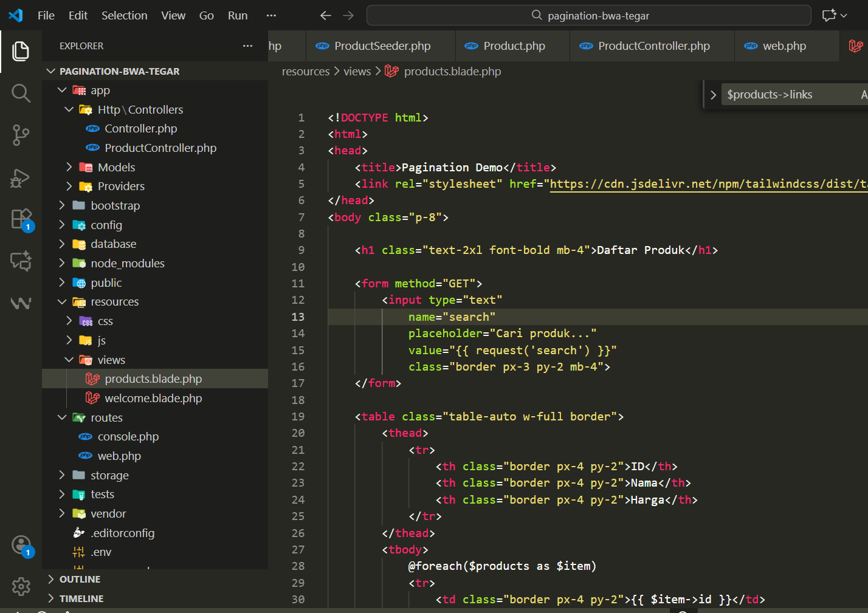Image resolution: width=868 pixels, height=613 pixels.
Task: Switch to the ProductController.php tab
Action: tap(653, 46)
